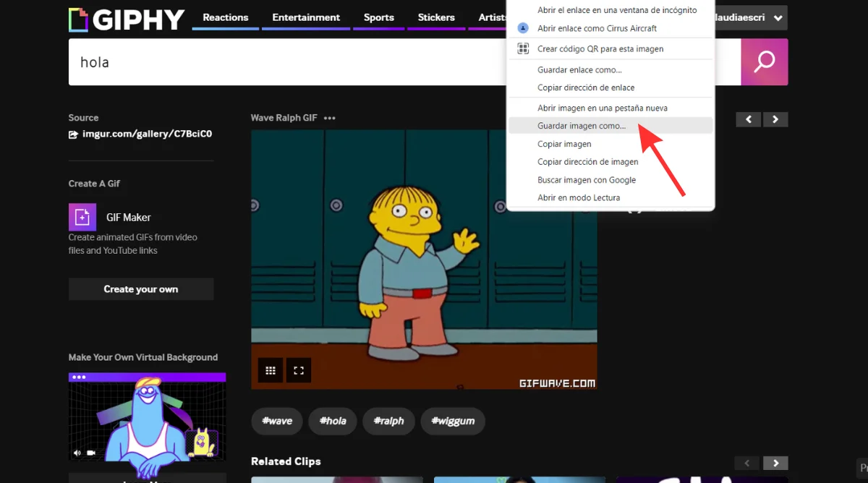Switch to the Stickers tab

pos(436,17)
